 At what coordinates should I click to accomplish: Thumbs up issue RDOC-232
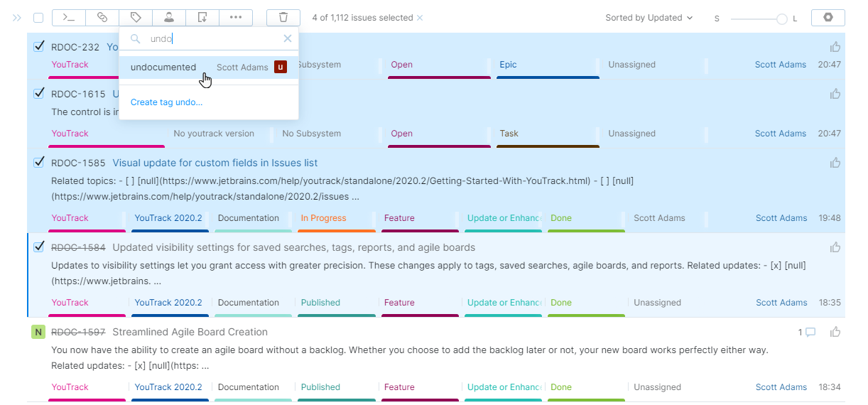coord(835,47)
